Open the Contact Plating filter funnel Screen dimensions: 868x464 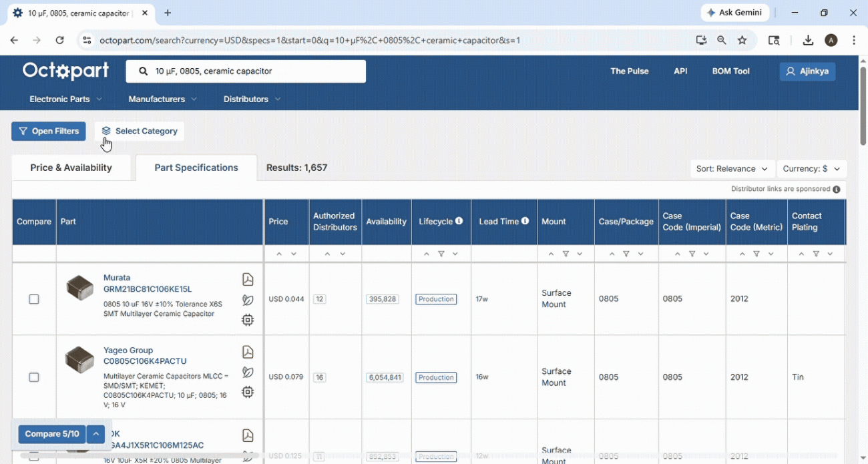click(x=816, y=254)
